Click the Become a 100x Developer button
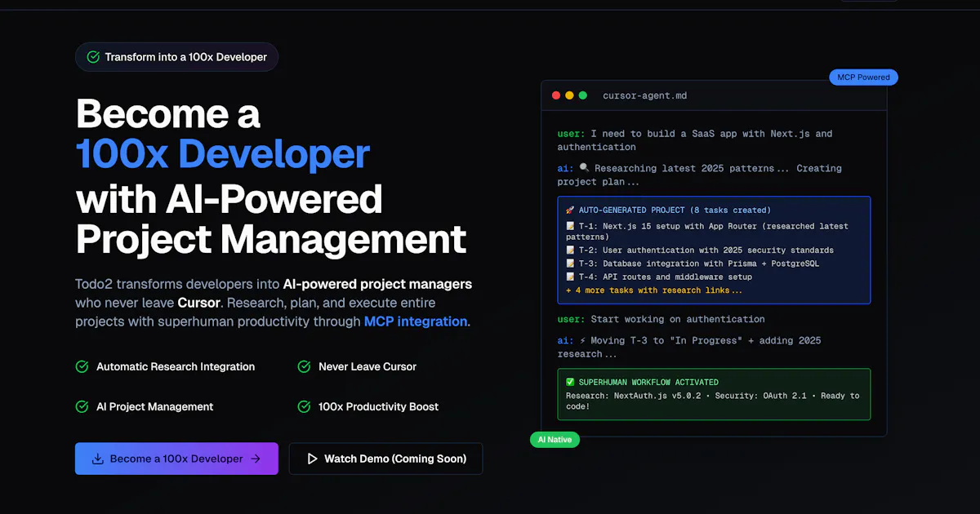Image resolution: width=980 pixels, height=514 pixels. (x=176, y=459)
